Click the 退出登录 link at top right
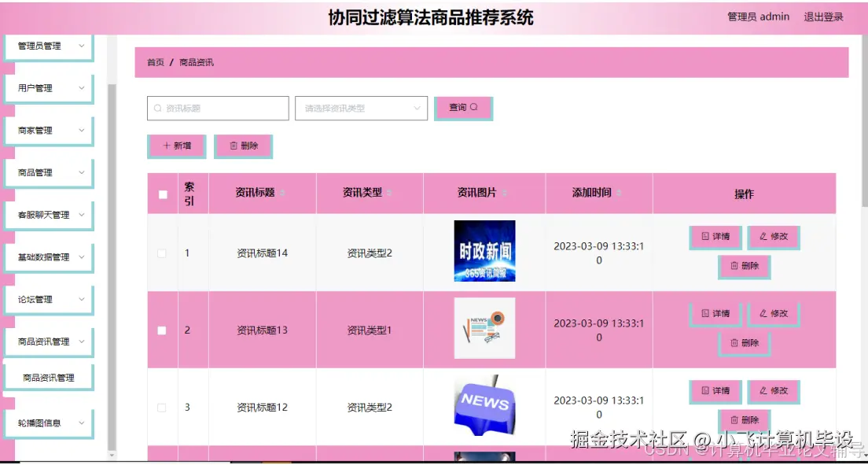868x465 pixels. click(822, 17)
